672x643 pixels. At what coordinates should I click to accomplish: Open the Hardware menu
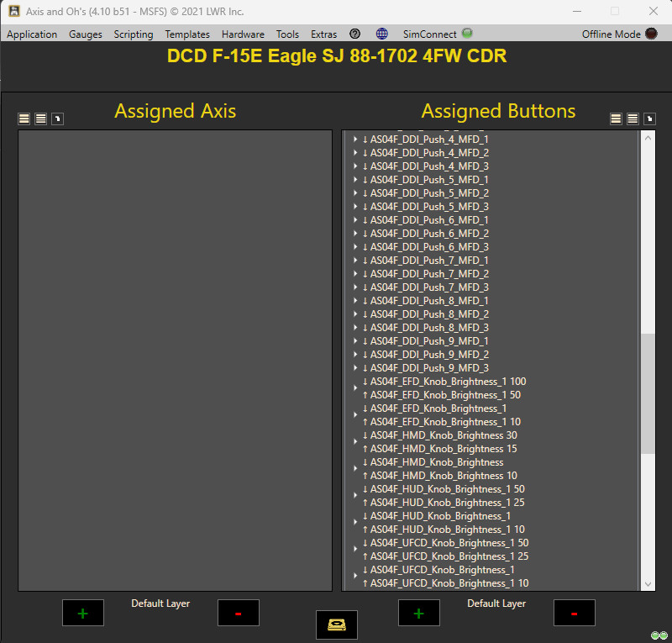click(x=243, y=34)
